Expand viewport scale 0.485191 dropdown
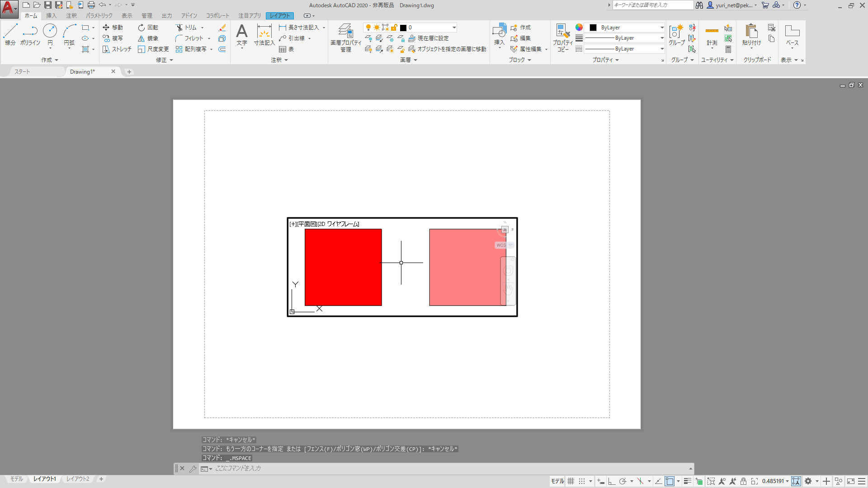The width and height of the screenshot is (868, 488). pos(787,481)
